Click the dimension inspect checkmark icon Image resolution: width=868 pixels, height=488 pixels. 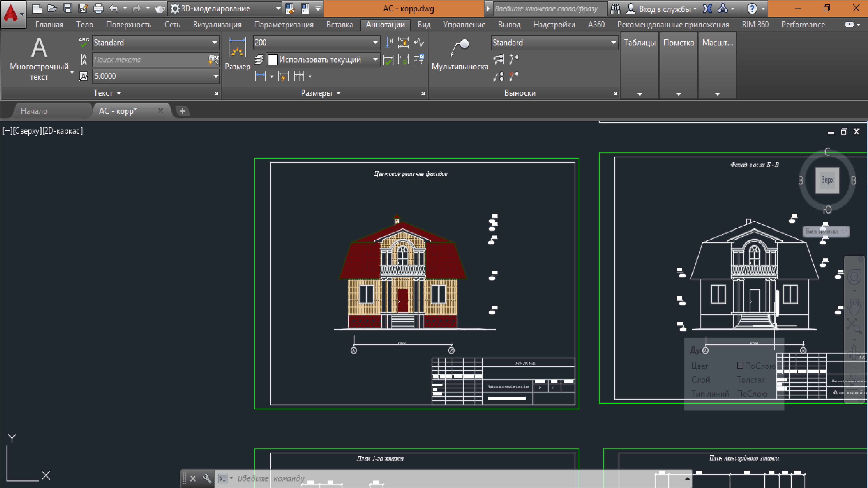(388, 60)
